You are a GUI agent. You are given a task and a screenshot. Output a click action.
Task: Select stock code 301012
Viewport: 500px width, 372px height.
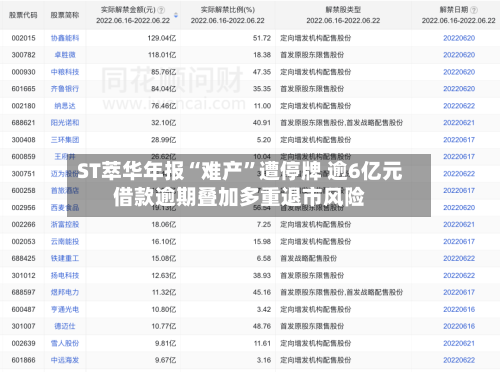23,275
